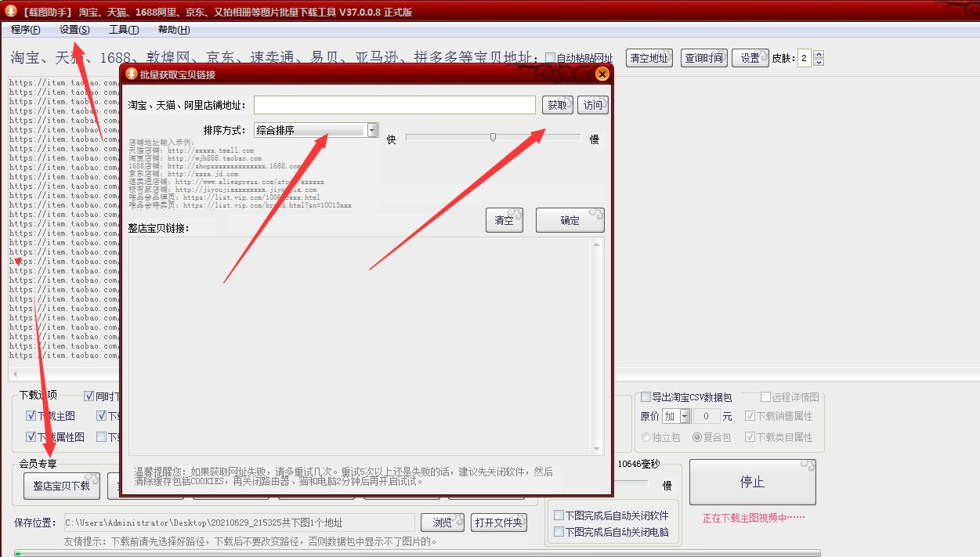The height and width of the screenshot is (557, 980).
Task: Enable 导出淘宝CSV数据包 checkbox
Action: (x=645, y=397)
